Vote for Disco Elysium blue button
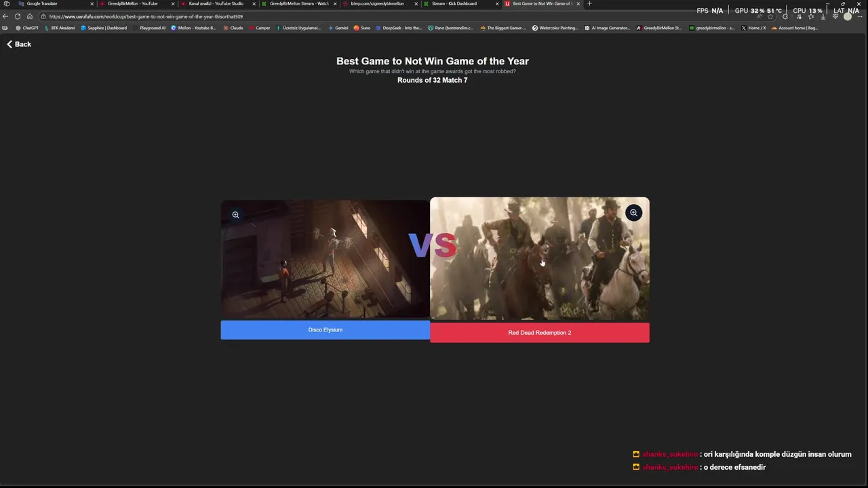 click(x=325, y=330)
